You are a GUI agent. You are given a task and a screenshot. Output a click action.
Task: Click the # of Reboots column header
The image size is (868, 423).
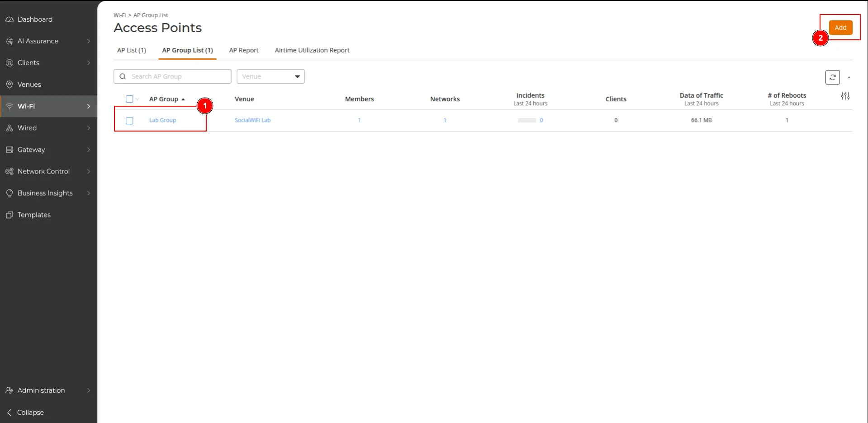coord(787,95)
